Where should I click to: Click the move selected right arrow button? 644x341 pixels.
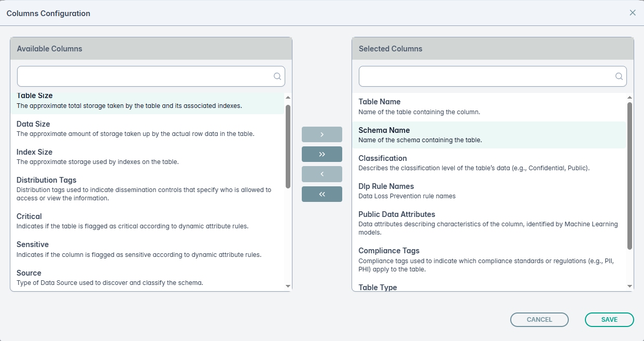coord(321,134)
